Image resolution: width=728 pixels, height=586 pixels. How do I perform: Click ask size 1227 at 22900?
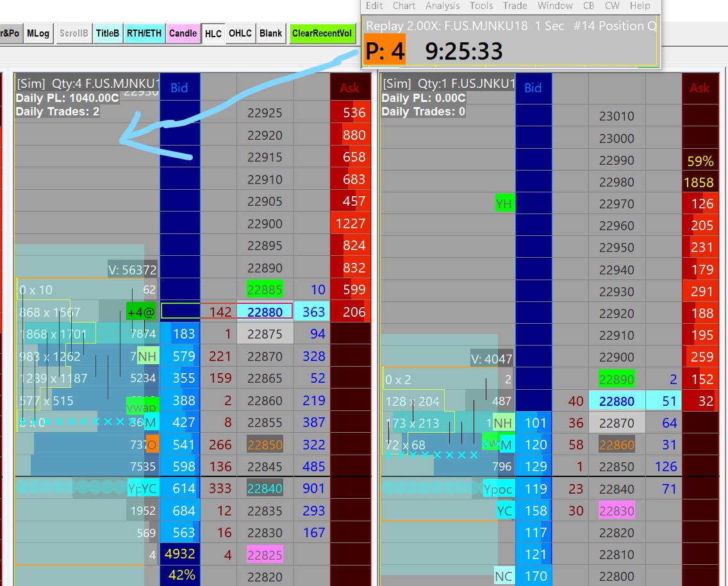click(351, 224)
